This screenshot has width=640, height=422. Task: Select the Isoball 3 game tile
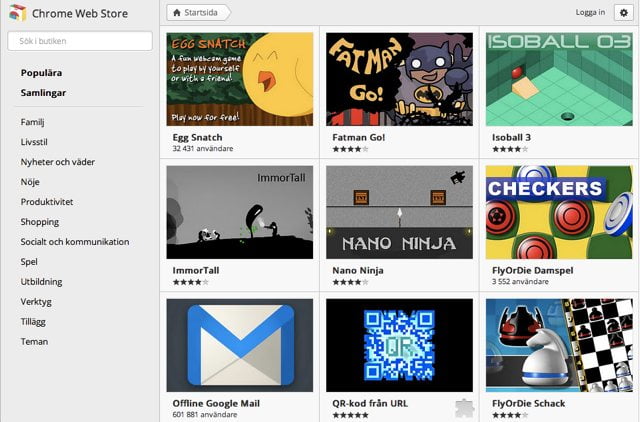coord(559,79)
